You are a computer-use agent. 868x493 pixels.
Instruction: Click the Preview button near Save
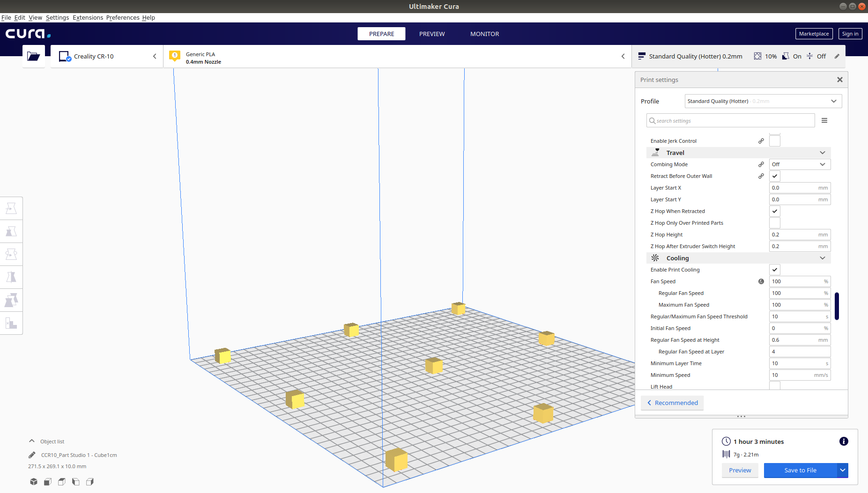(740, 471)
